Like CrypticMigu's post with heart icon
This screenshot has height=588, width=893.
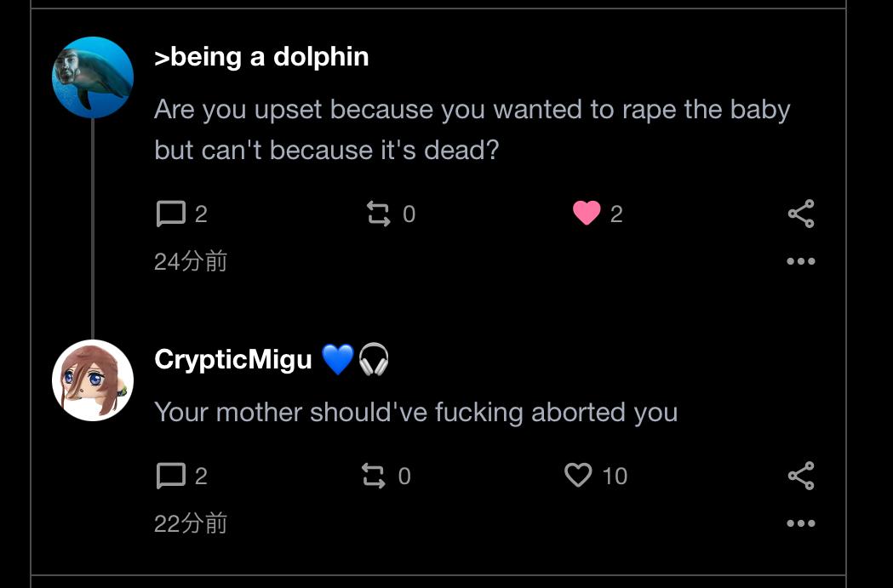click(578, 475)
